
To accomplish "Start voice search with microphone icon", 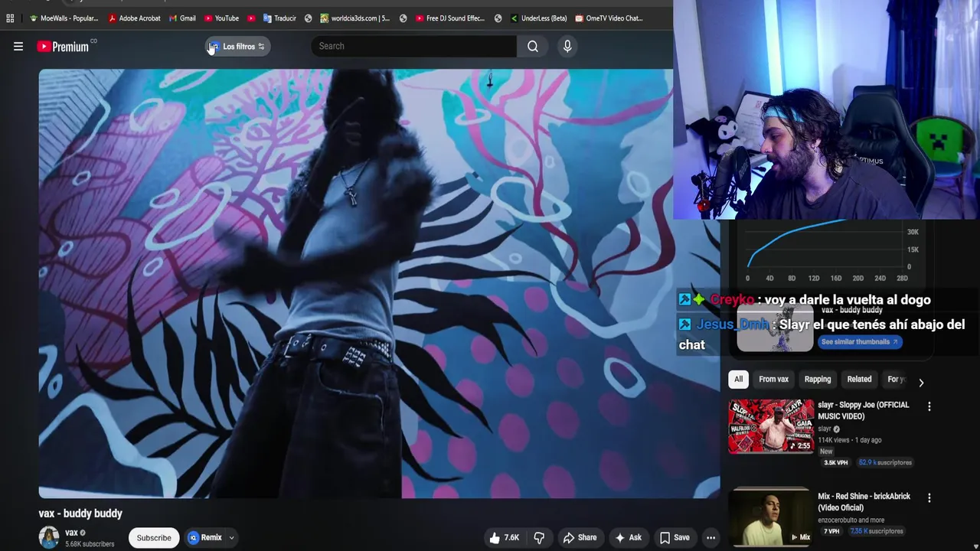I will click(x=567, y=46).
